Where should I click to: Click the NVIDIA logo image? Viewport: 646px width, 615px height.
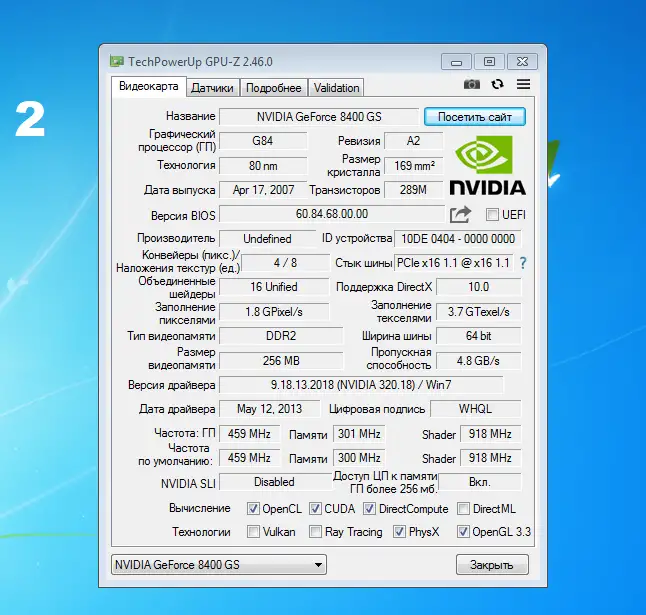point(487,165)
